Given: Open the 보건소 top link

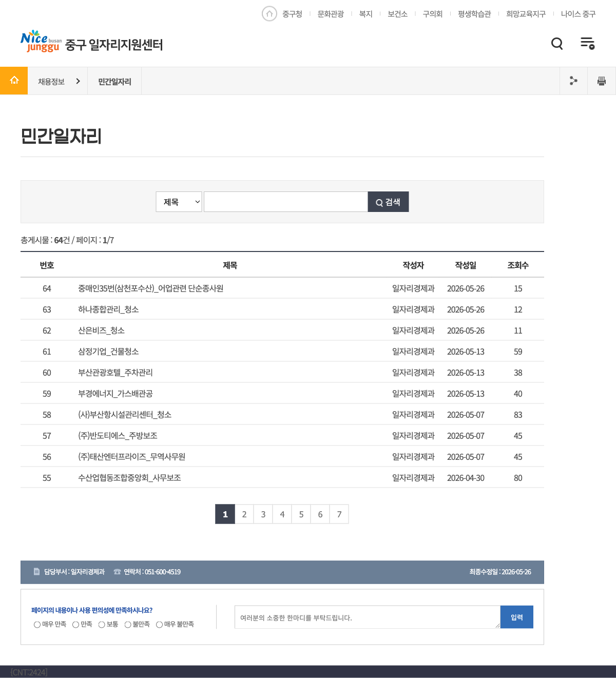Looking at the screenshot, I should click(397, 14).
